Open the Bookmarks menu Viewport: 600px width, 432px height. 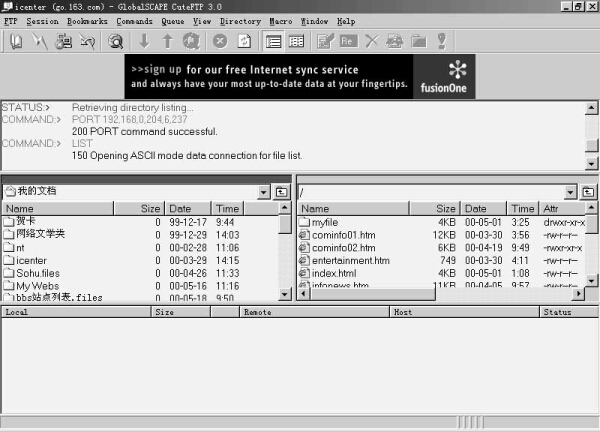pyautogui.click(x=87, y=21)
